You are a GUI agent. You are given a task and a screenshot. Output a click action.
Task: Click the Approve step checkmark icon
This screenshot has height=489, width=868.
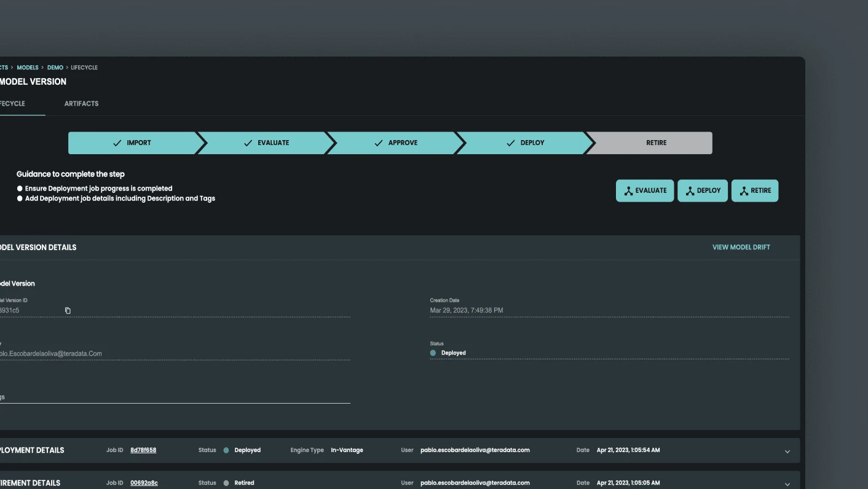pos(379,143)
